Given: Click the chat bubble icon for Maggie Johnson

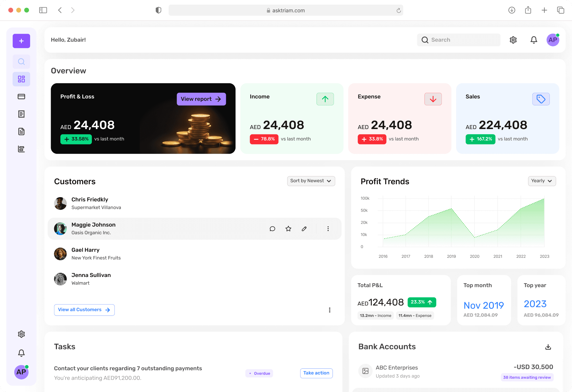Looking at the screenshot, I should 272,229.
